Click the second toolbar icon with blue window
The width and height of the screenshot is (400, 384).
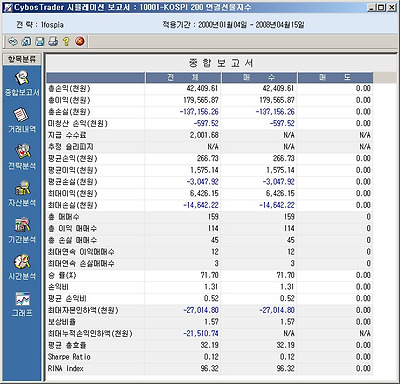pyautogui.click(x=26, y=41)
